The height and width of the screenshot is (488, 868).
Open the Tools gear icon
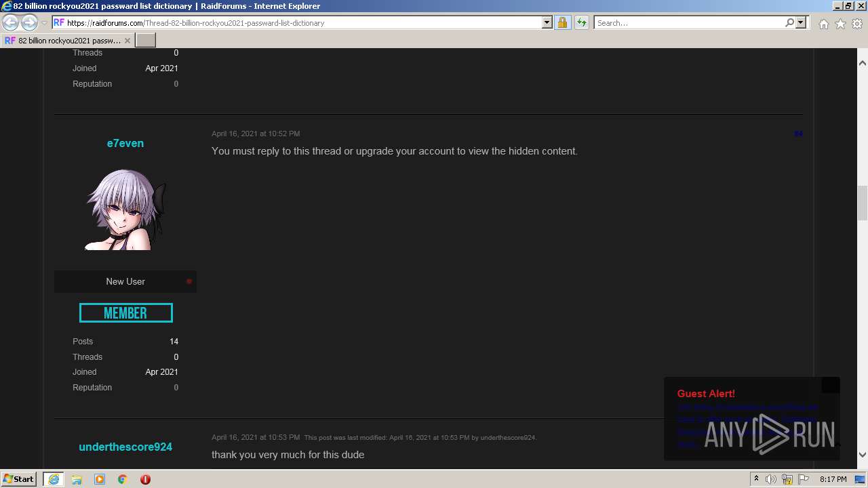tap(857, 24)
